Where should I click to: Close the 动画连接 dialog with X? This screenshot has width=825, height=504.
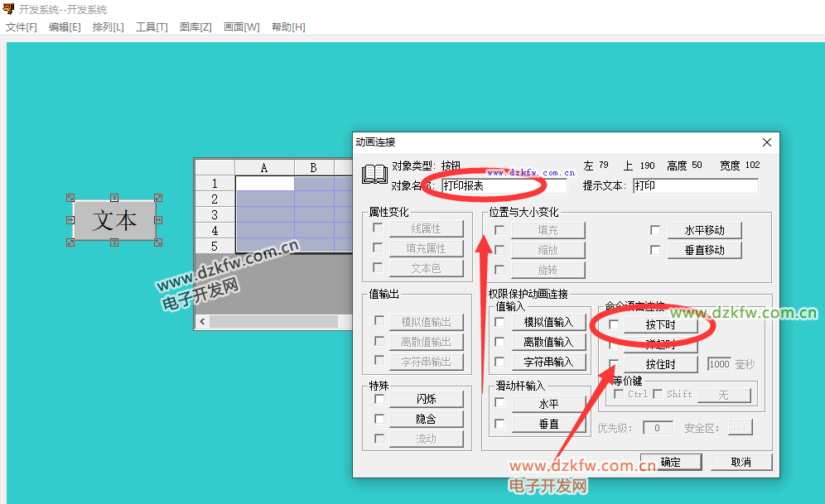[x=767, y=142]
